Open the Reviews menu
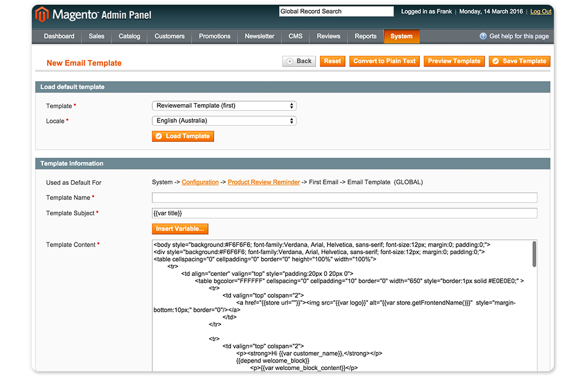588x376 pixels. 329,36
